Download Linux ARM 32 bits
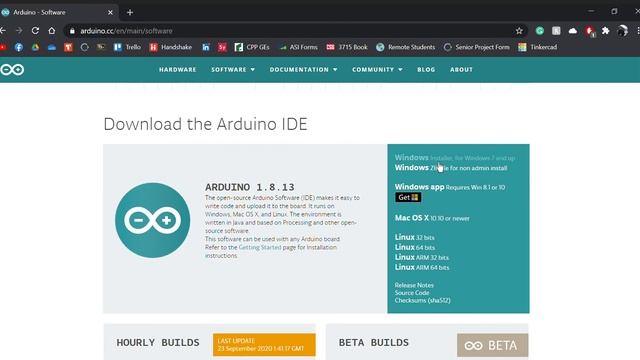The image size is (640, 360). pyautogui.click(x=422, y=257)
